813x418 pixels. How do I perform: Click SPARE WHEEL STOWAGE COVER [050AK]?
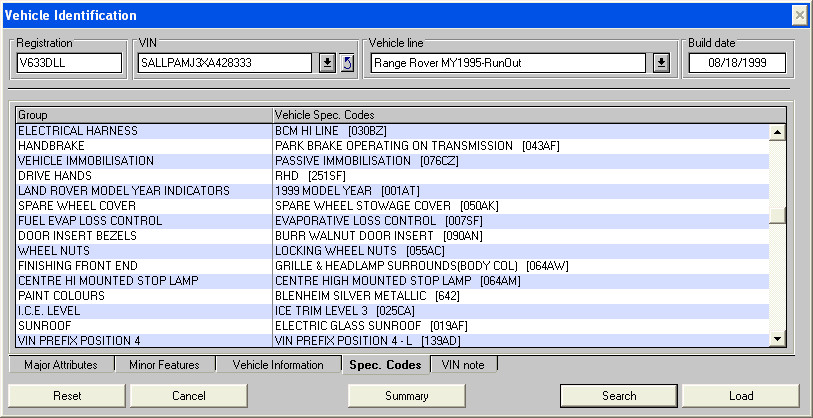(x=387, y=206)
